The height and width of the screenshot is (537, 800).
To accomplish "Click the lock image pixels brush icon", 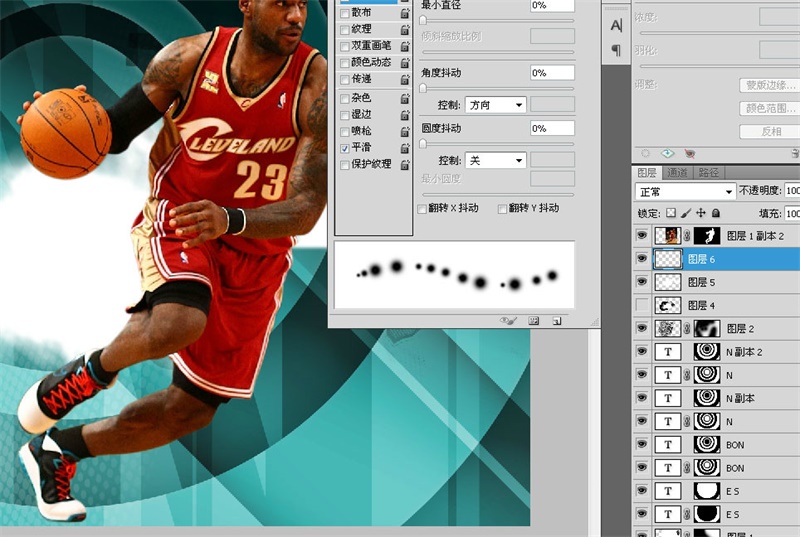I will click(x=686, y=213).
